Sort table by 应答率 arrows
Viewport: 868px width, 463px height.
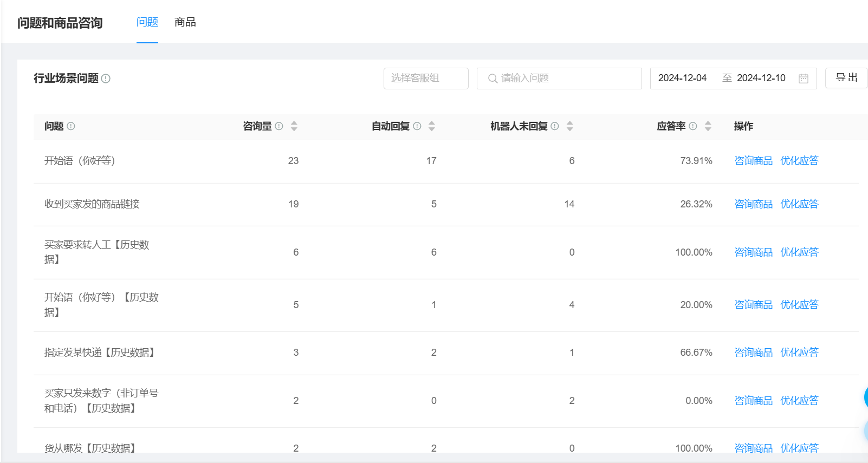708,126
